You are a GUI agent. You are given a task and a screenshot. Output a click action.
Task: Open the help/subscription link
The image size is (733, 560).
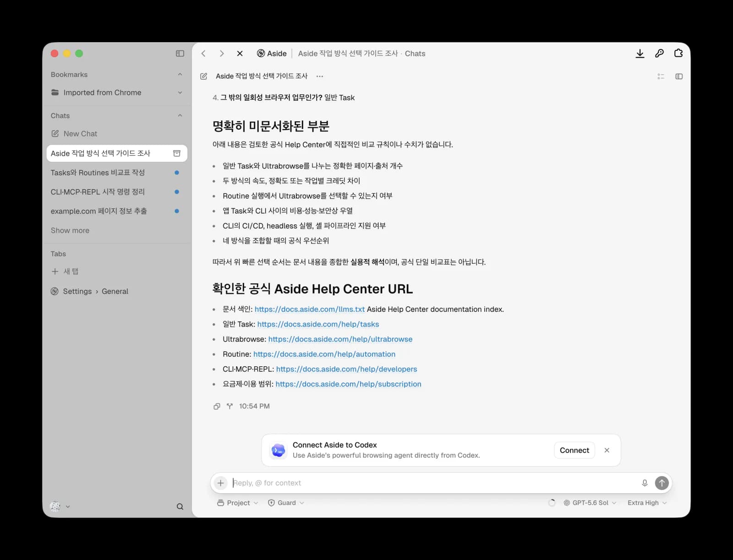(x=348, y=384)
